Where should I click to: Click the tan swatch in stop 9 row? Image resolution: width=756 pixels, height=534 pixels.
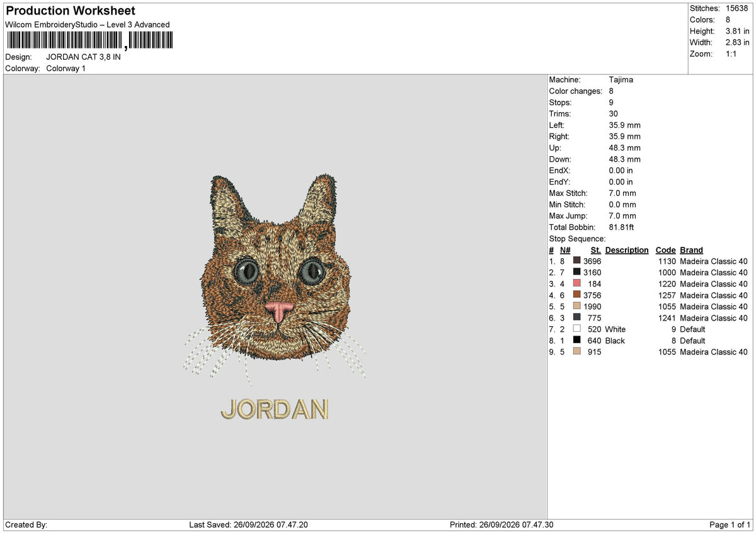(x=576, y=351)
